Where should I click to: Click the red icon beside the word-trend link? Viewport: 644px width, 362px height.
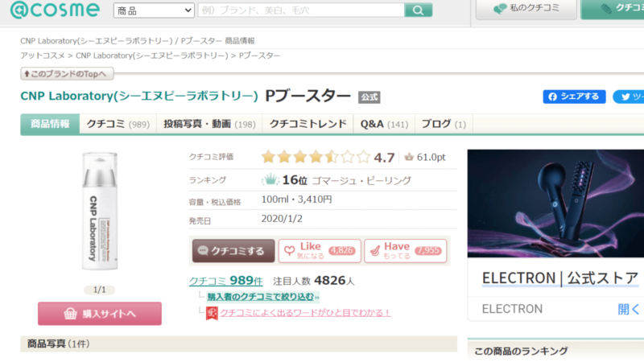pyautogui.click(x=212, y=313)
